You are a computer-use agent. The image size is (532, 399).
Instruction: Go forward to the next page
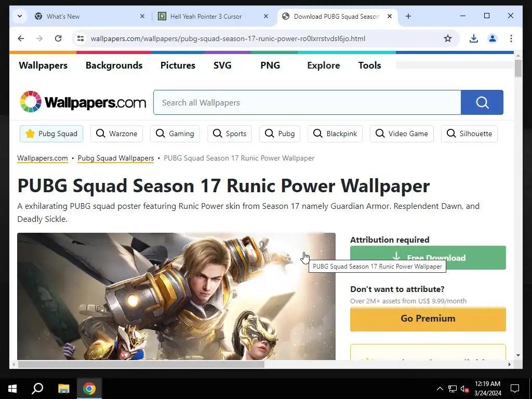(39, 38)
